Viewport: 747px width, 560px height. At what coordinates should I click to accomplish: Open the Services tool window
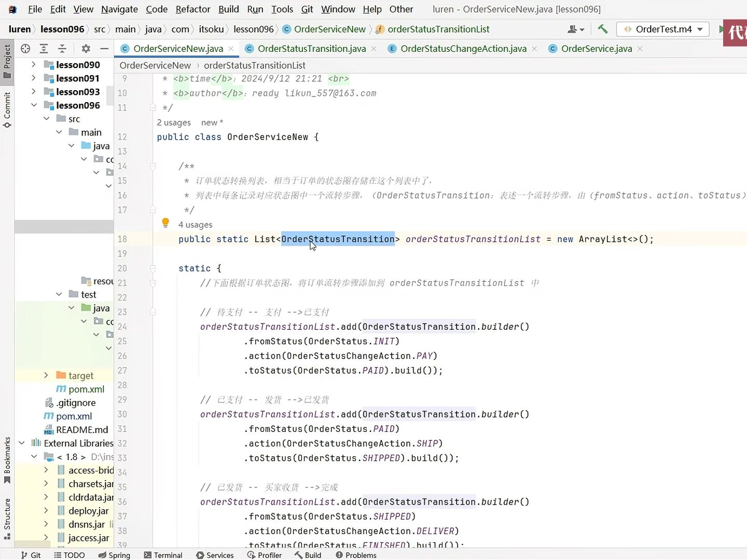tap(215, 555)
